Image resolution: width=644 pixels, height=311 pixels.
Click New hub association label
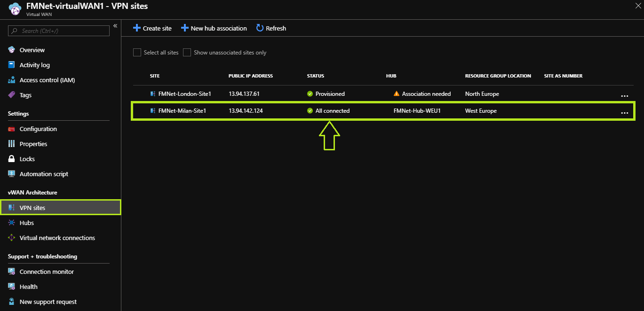coord(219,28)
